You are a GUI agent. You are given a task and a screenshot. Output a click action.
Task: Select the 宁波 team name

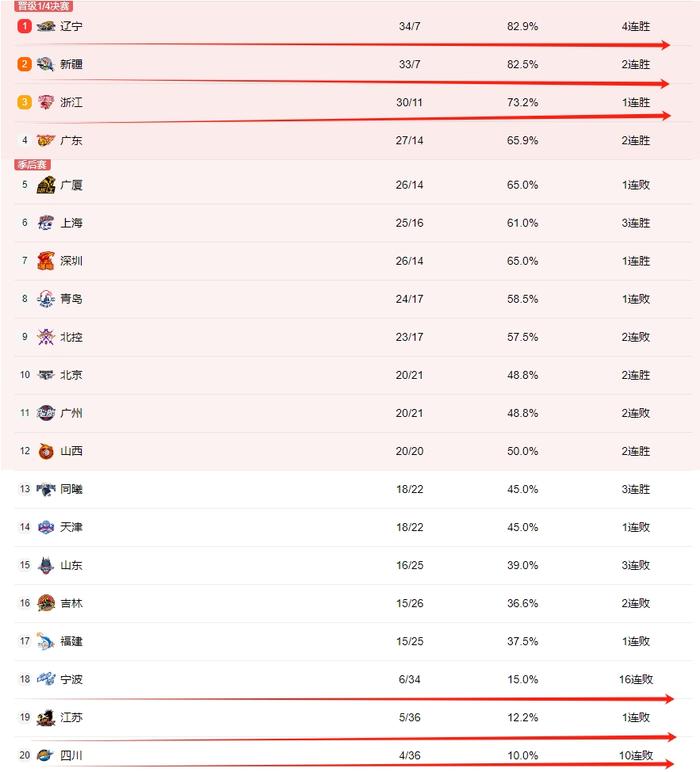tap(71, 679)
